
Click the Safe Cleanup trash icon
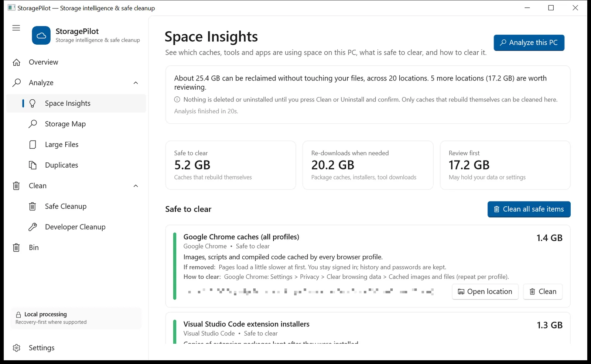coord(33,206)
